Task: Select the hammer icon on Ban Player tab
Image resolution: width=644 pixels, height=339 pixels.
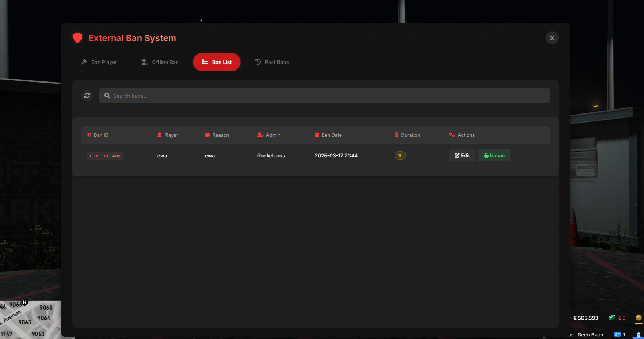Action: 84,62
